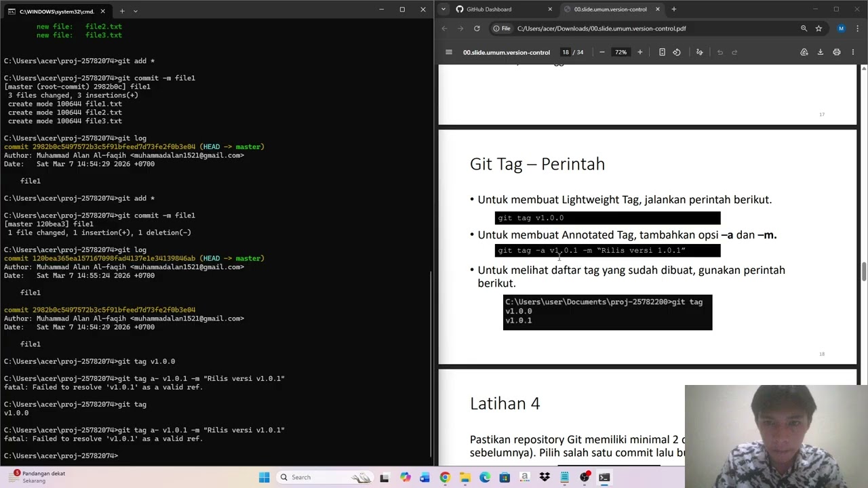This screenshot has width=868, height=488.
Task: Zoom out the PDF with minus button
Action: tap(601, 52)
